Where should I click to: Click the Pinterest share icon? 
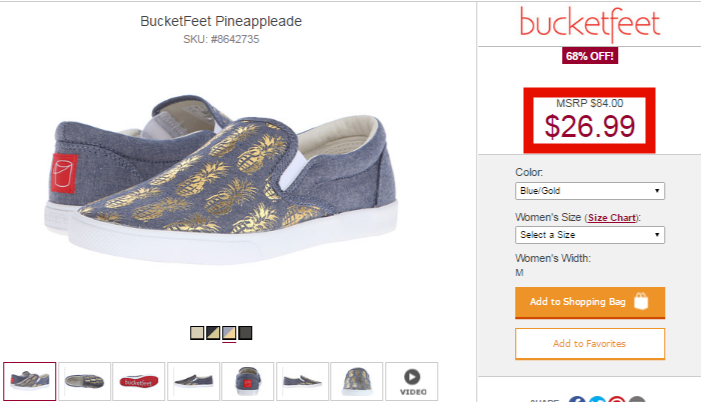point(617,399)
